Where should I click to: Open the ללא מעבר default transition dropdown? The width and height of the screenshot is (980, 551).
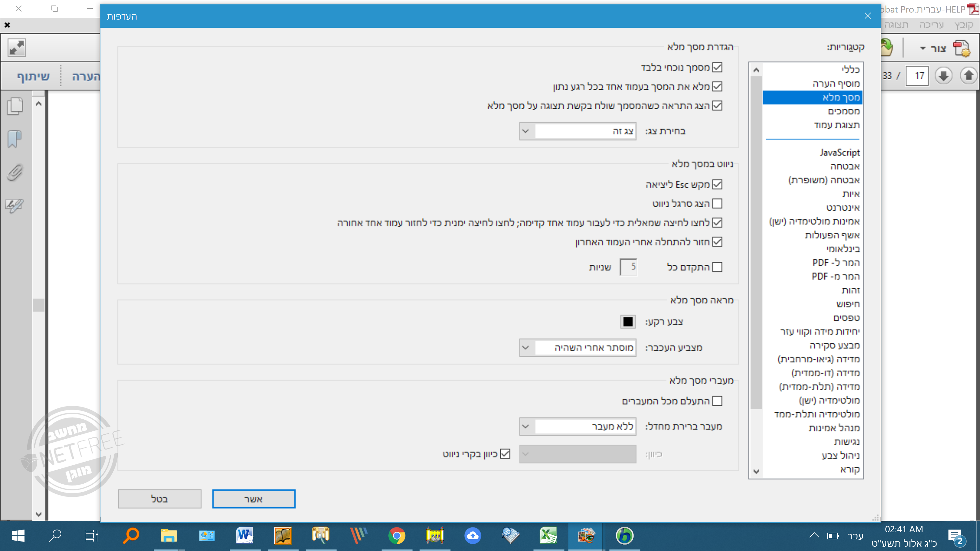tap(526, 426)
